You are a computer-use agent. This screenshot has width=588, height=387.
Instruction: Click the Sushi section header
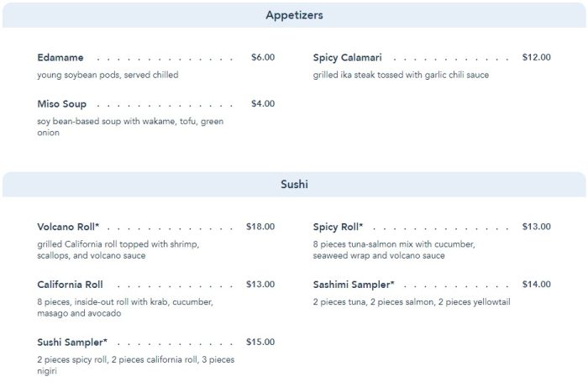[x=294, y=185]
